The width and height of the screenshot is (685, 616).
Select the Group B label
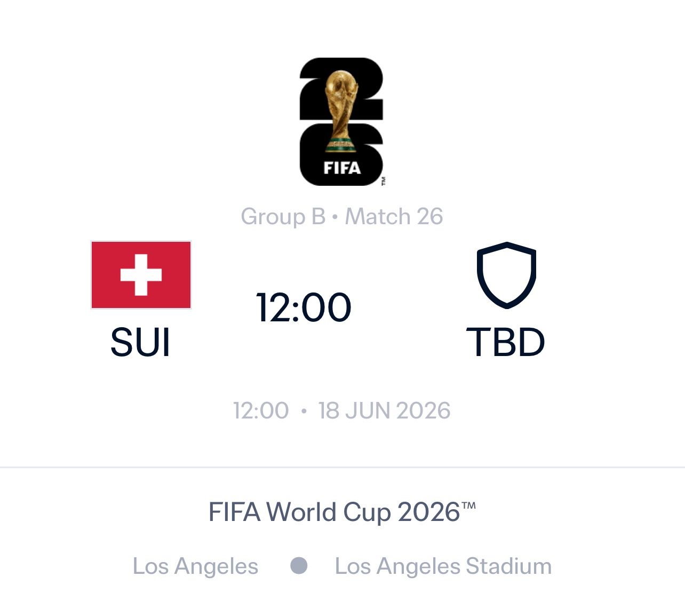tap(283, 217)
